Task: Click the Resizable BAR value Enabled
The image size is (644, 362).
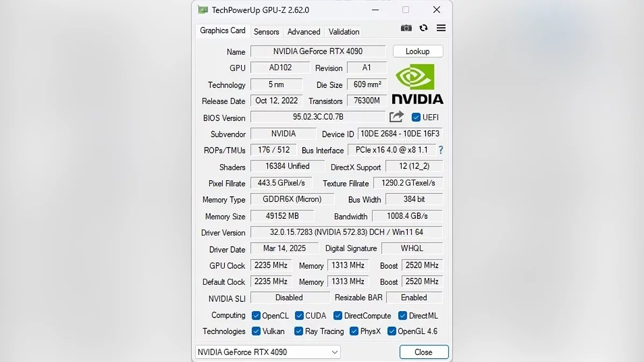Action: pos(414,298)
